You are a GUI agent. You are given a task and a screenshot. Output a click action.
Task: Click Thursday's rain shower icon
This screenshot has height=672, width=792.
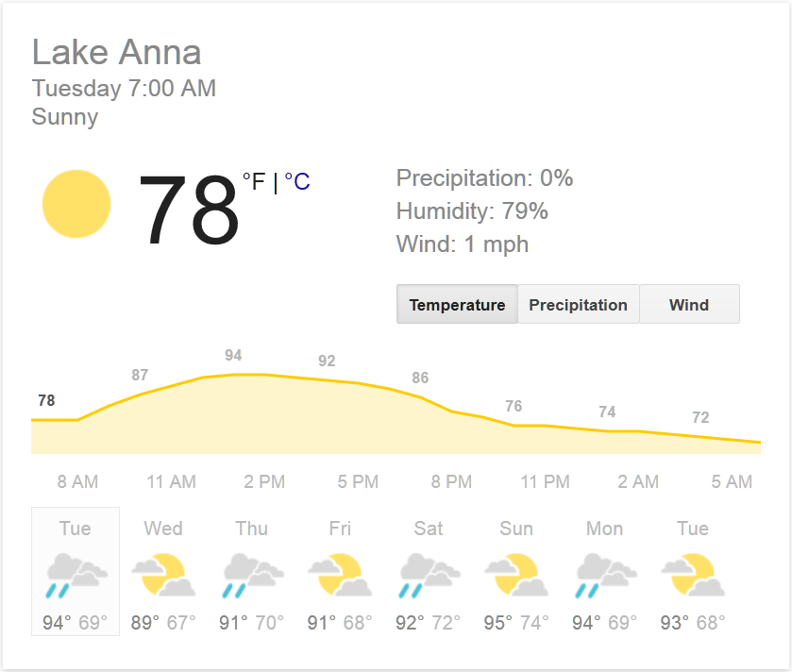252,575
